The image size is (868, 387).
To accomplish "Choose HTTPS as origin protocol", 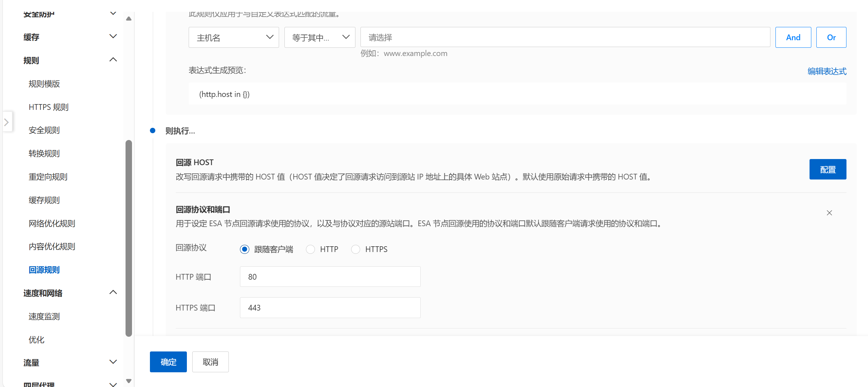I will pos(355,249).
